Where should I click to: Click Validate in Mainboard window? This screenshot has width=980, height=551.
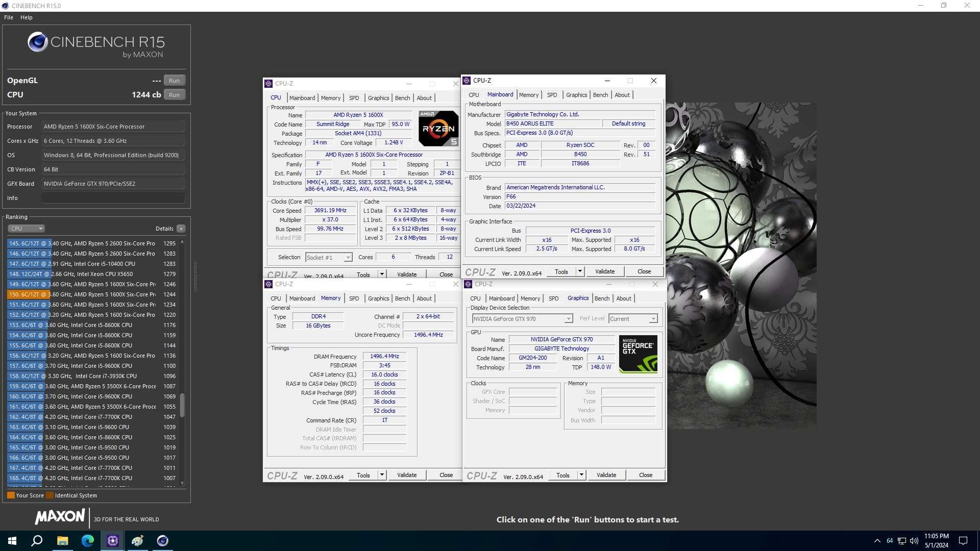[x=605, y=271]
